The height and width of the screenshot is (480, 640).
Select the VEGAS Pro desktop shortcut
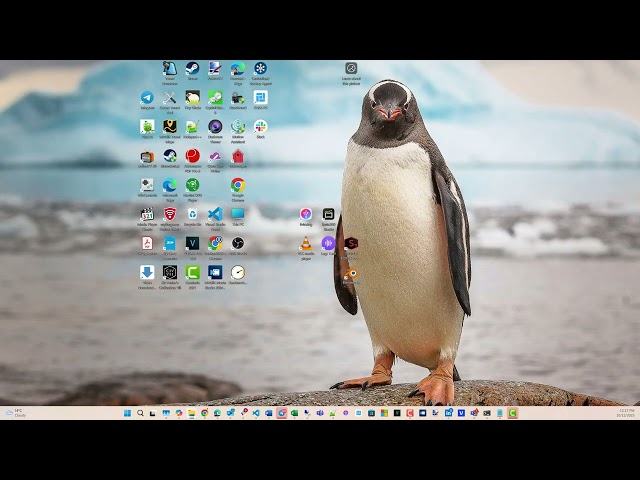[x=192, y=243]
